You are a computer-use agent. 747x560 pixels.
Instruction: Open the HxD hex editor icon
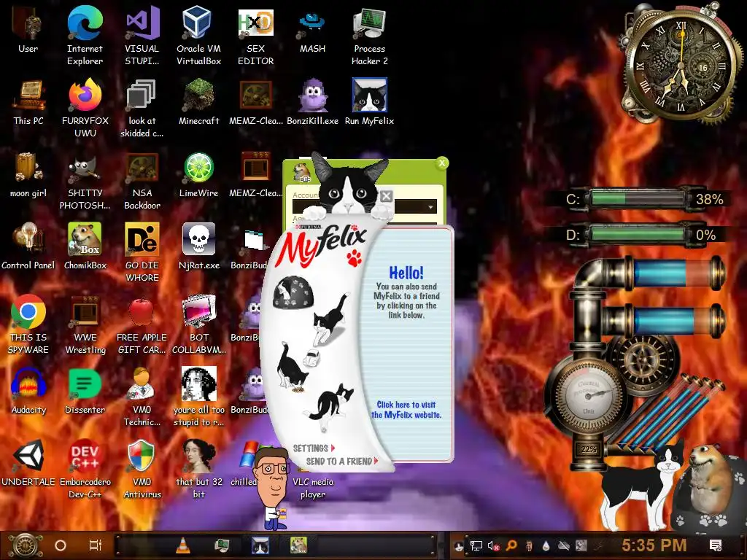pyautogui.click(x=256, y=23)
